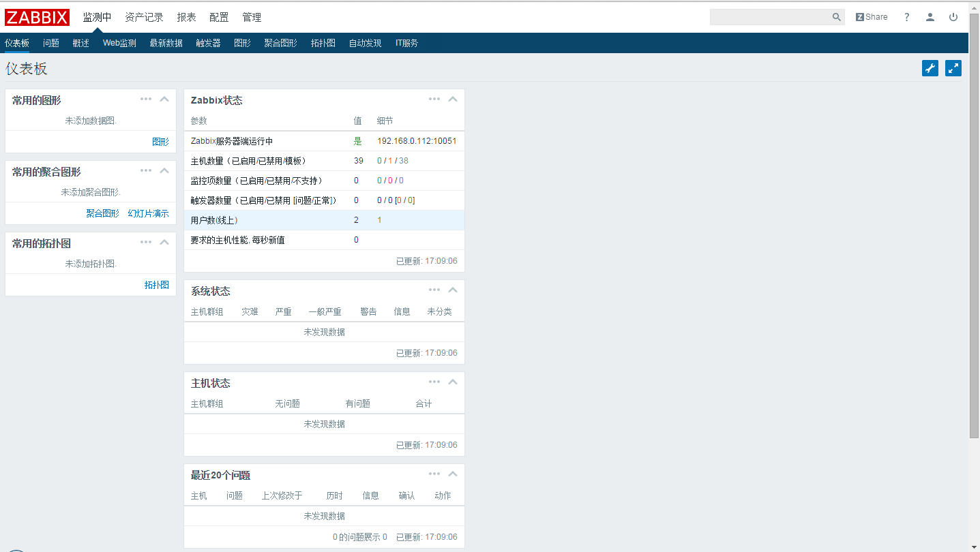Click the 用户数(线上) row

pos(324,220)
